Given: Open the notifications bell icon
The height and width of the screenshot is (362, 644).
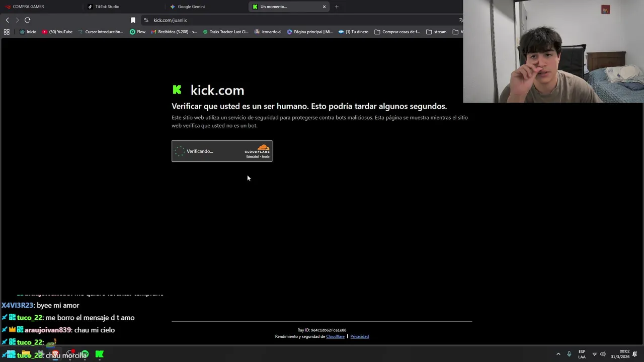Looking at the screenshot, I should pyautogui.click(x=635, y=354).
